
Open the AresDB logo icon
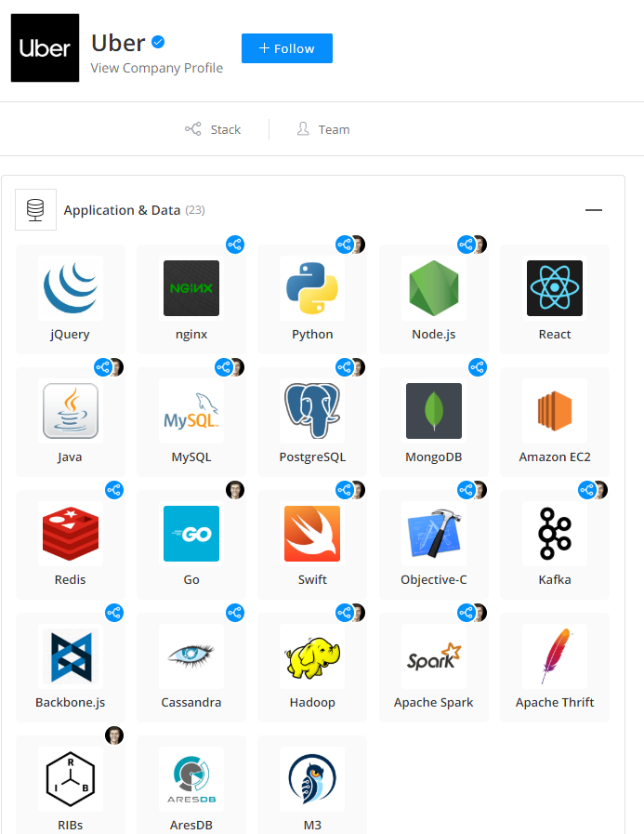click(191, 779)
